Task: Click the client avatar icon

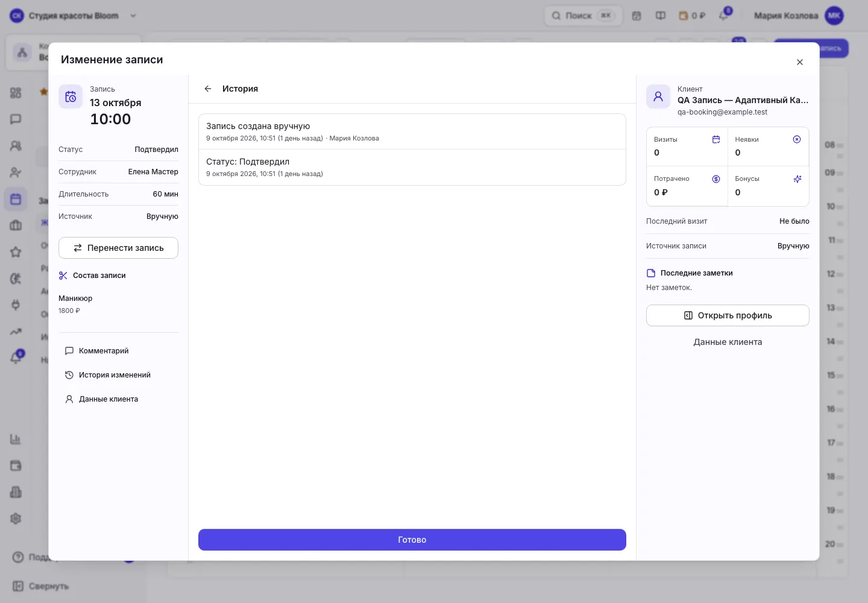Action: click(658, 96)
